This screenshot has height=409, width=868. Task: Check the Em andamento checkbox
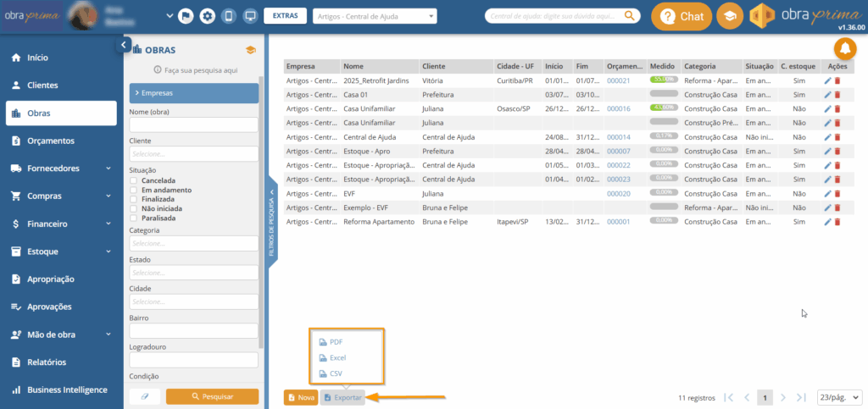click(x=133, y=191)
